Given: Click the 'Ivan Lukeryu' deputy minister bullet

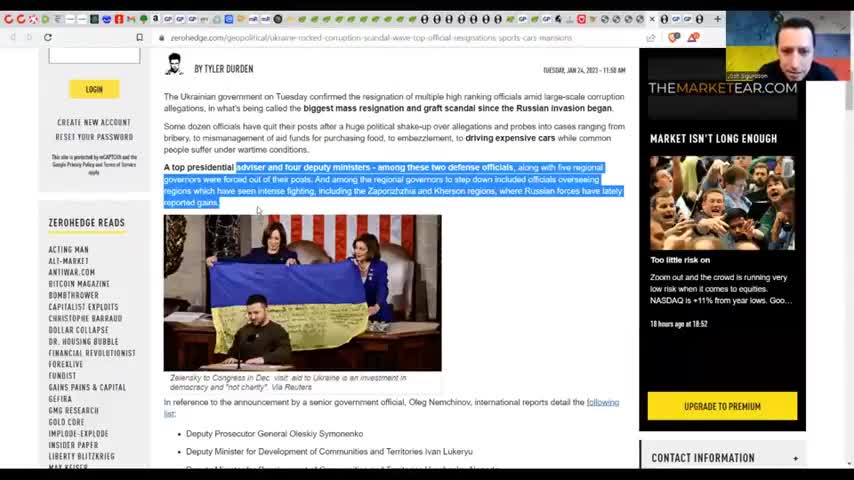Looking at the screenshot, I should pyautogui.click(x=330, y=452).
